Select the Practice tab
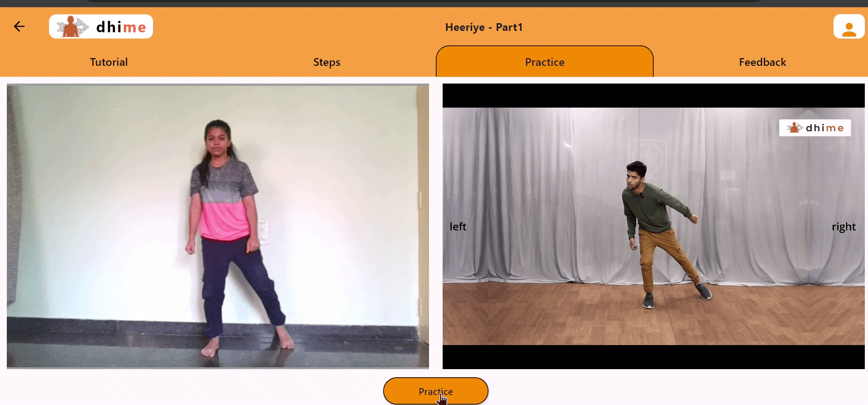The width and height of the screenshot is (868, 405). pyautogui.click(x=544, y=62)
